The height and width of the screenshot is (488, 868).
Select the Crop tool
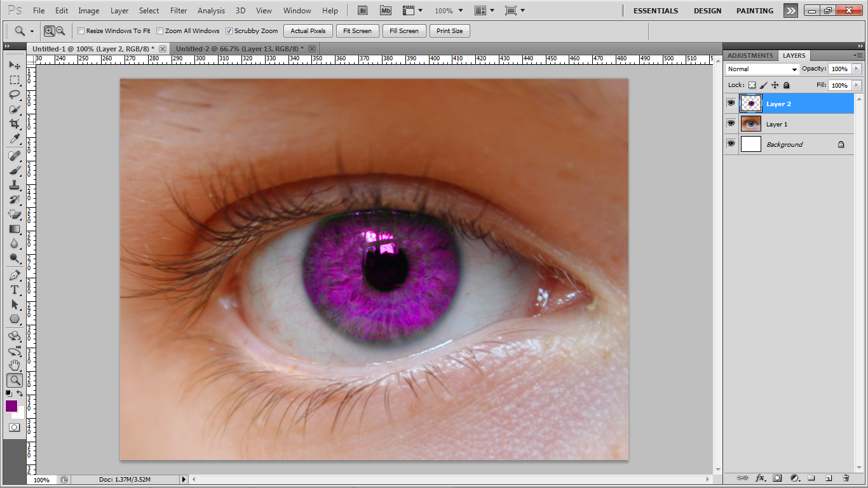[14, 125]
